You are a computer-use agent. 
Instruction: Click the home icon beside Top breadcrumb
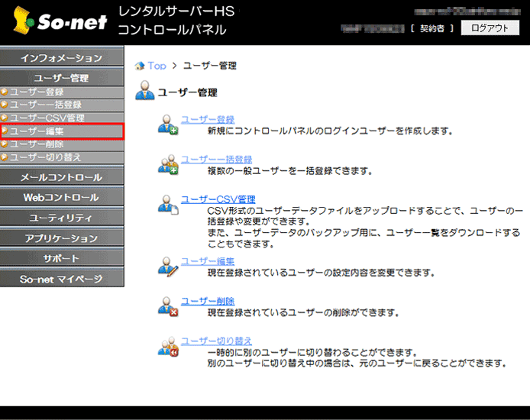click(x=139, y=66)
